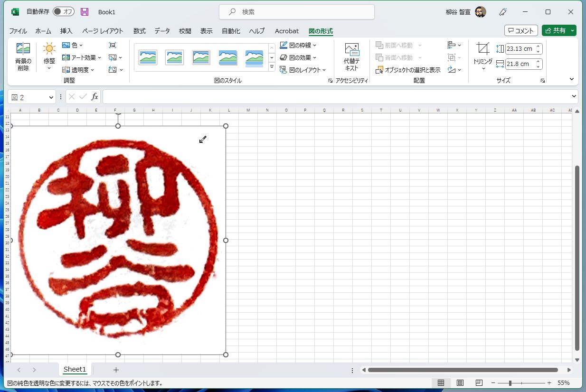Open the アート効果 (Artistic Effects) menu

click(82, 57)
